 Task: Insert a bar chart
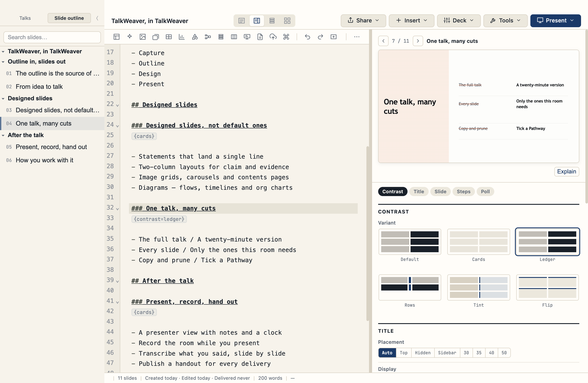tap(182, 37)
